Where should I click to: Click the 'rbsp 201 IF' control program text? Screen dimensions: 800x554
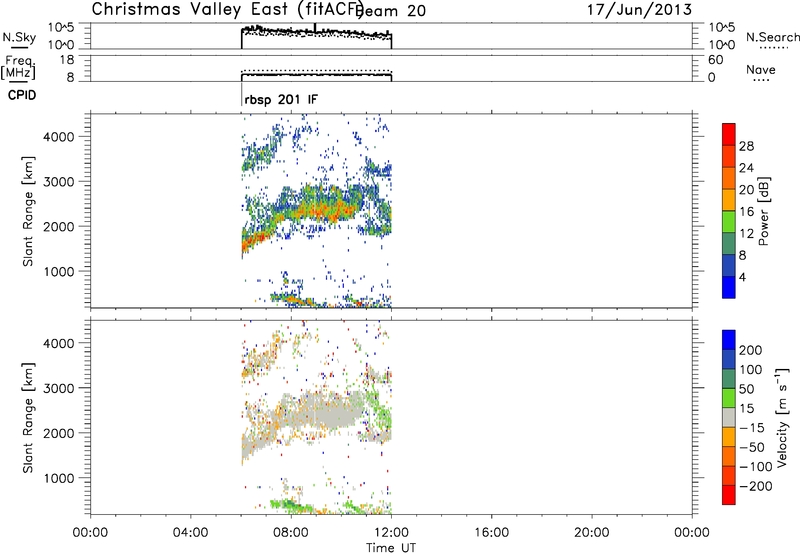[281, 99]
